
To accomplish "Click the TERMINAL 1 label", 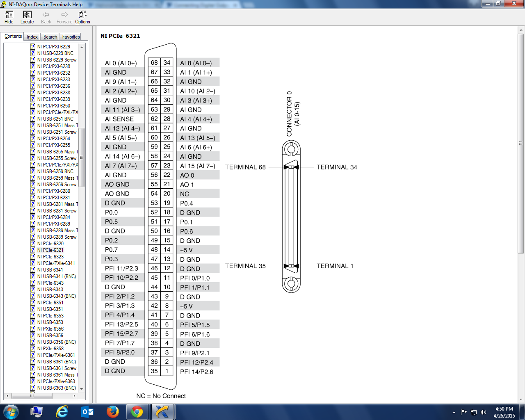I will (335, 266).
